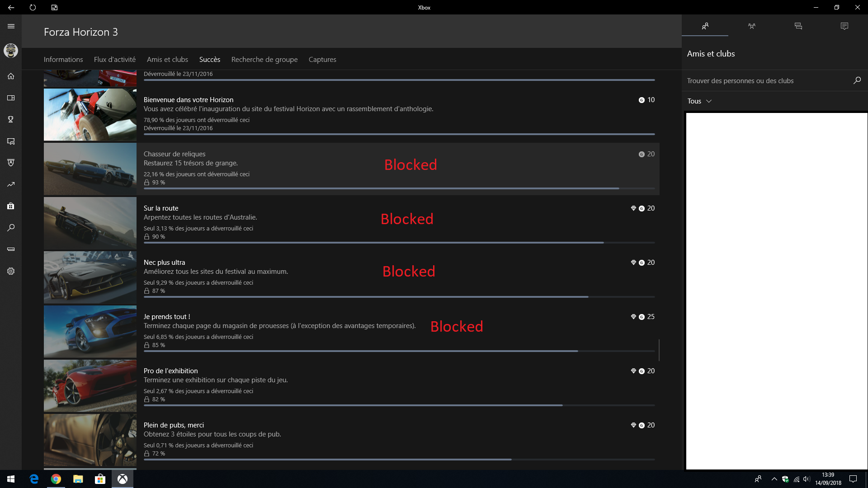Open Pro de l'exhibition achievement
The image size is (868, 488).
[352, 386]
